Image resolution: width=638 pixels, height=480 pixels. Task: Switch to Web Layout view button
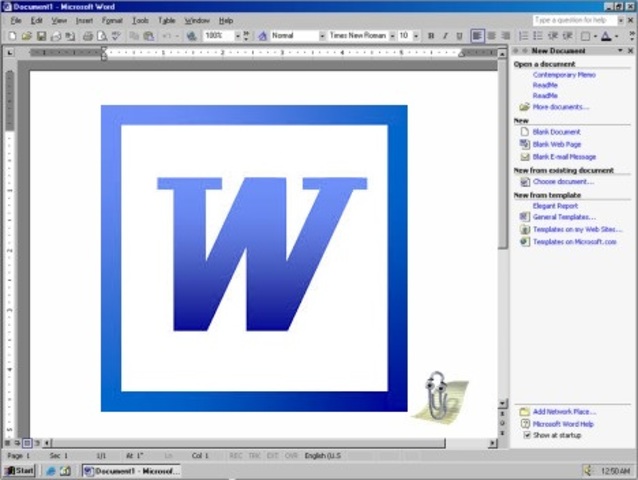(x=17, y=443)
